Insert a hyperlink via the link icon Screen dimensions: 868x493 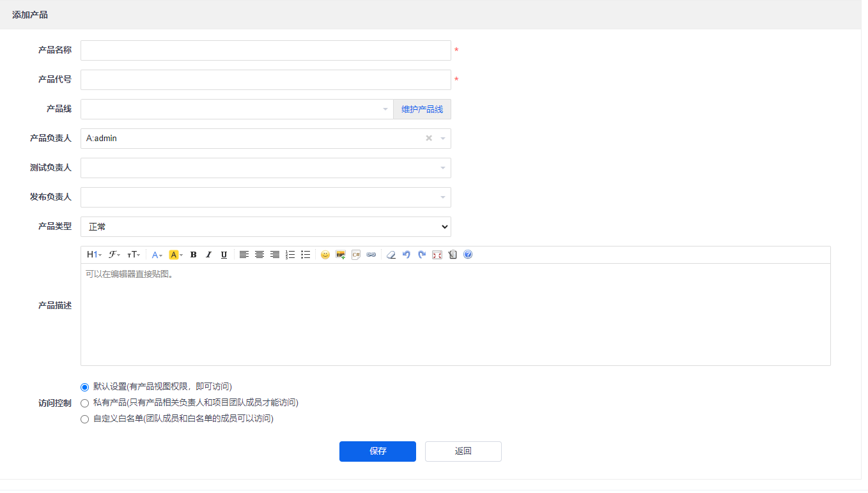click(x=371, y=255)
